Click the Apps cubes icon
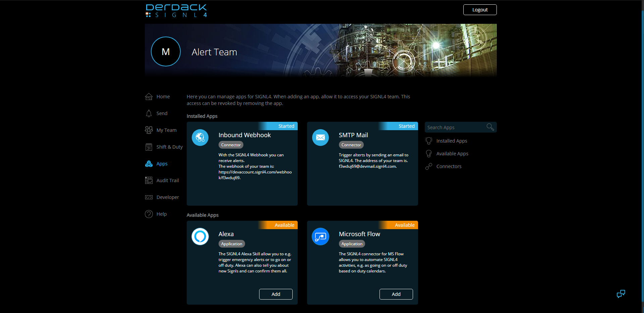644x313 pixels. pos(149,164)
